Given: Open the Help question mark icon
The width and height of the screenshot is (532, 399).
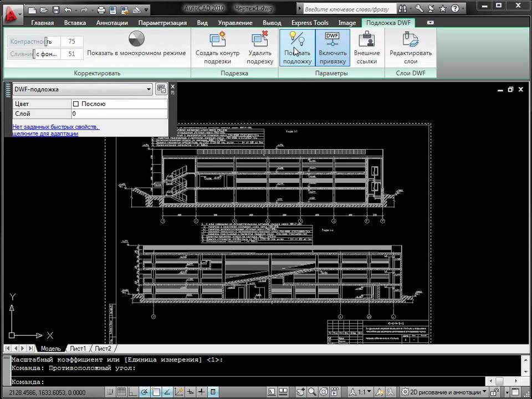Looking at the screenshot, I should [x=455, y=9].
